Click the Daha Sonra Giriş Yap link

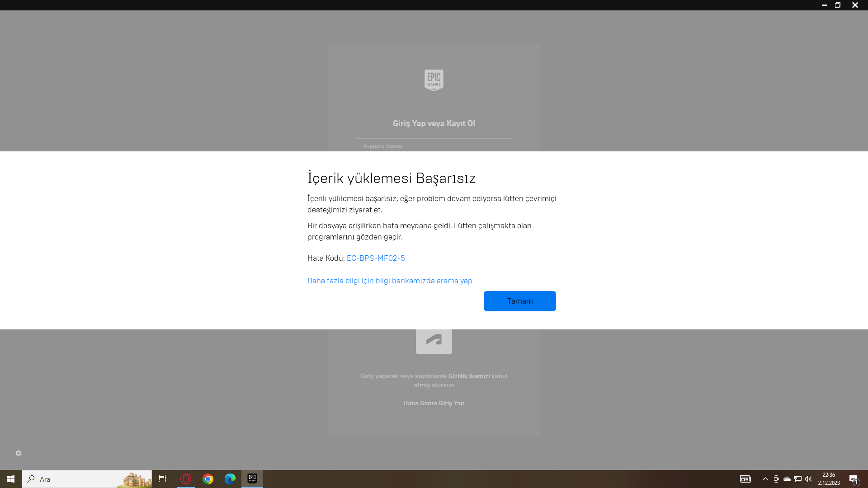click(434, 403)
